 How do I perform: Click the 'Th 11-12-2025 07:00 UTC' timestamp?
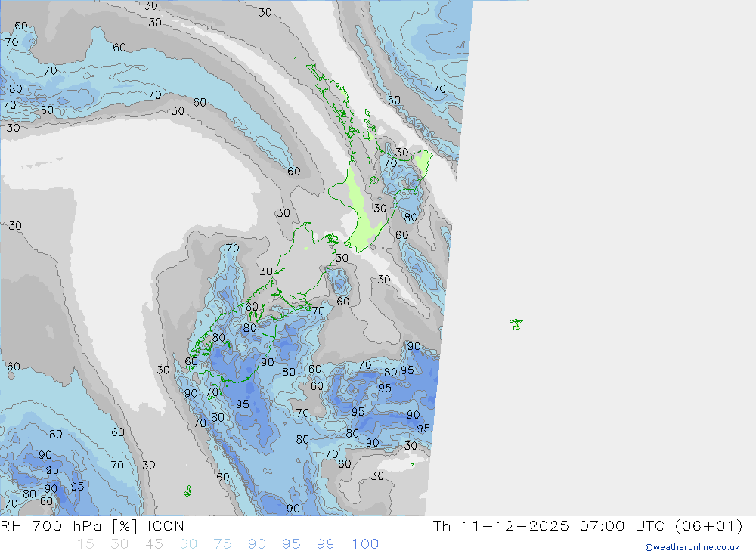587,526
